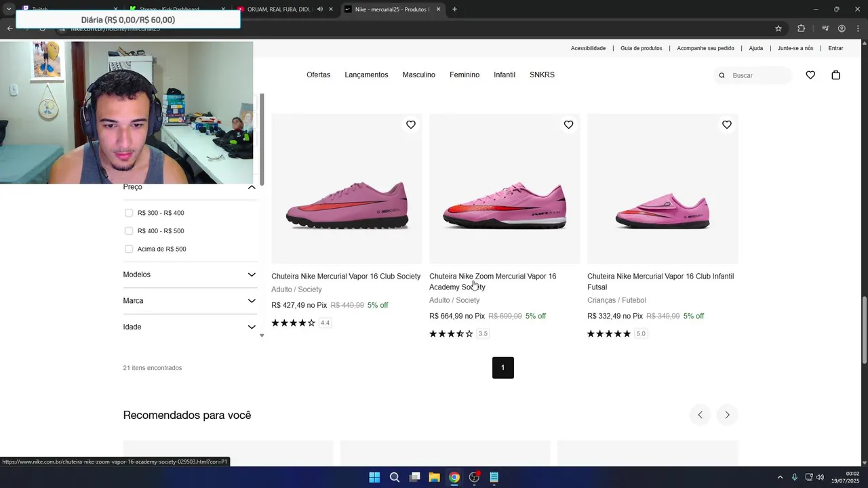Open the Chrome tab search dropdown
Screen dimensions: 868x488
pos(9,9)
